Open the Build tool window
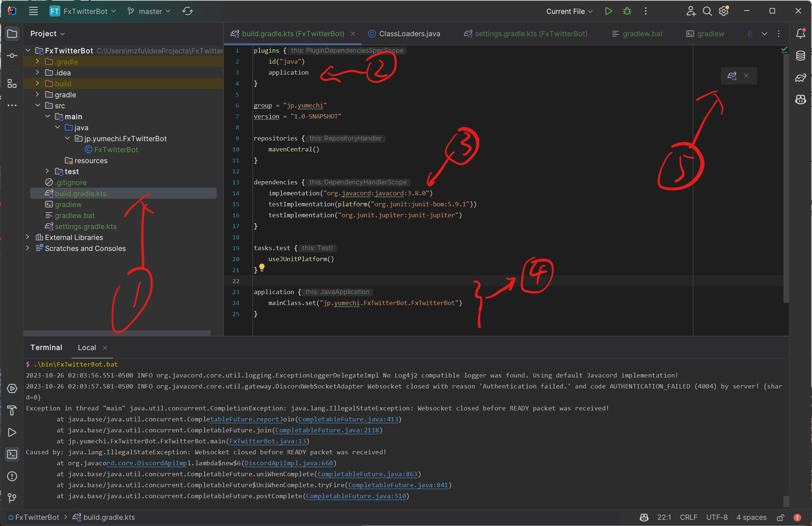Viewport: 812px width, 526px height. pyautogui.click(x=12, y=410)
